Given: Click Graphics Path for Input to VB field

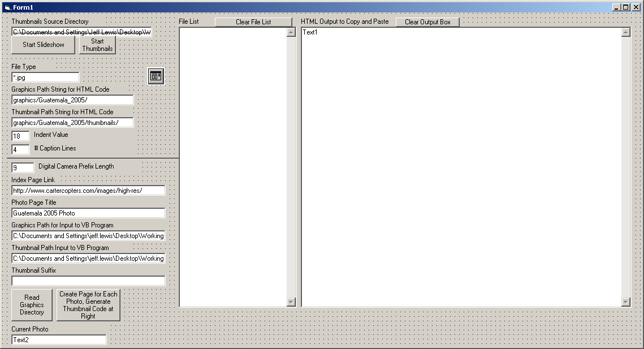Looking at the screenshot, I should pos(88,235).
